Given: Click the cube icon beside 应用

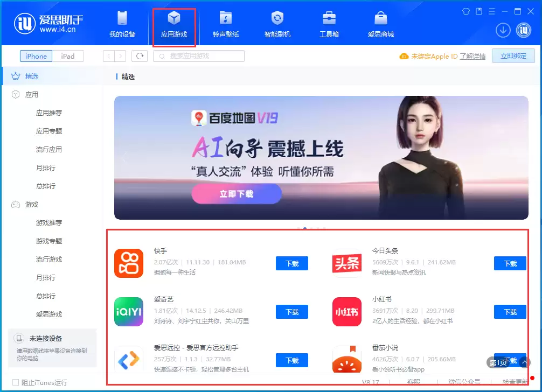Looking at the screenshot, I should (x=16, y=94).
